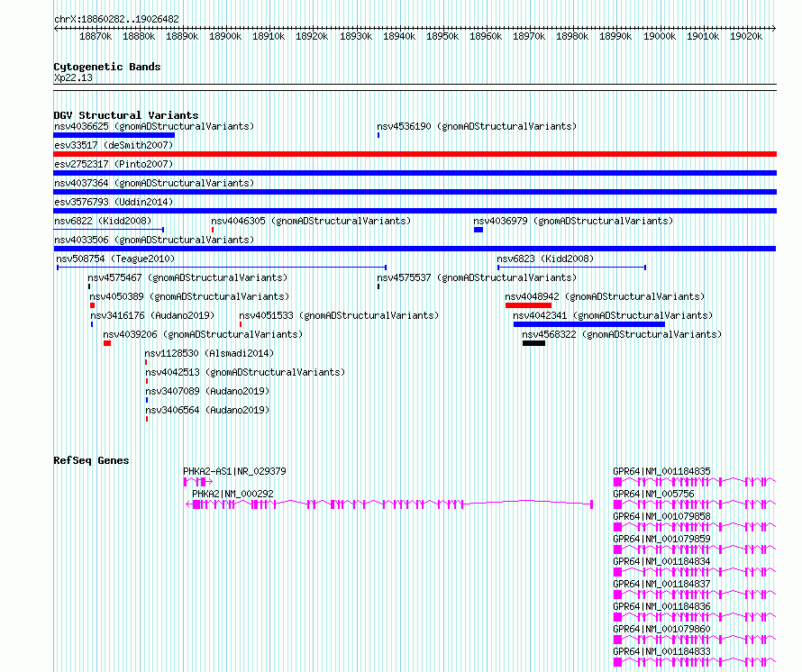Select the nsv3406564 (Audano2019) label
The image size is (802, 672).
pyautogui.click(x=207, y=410)
